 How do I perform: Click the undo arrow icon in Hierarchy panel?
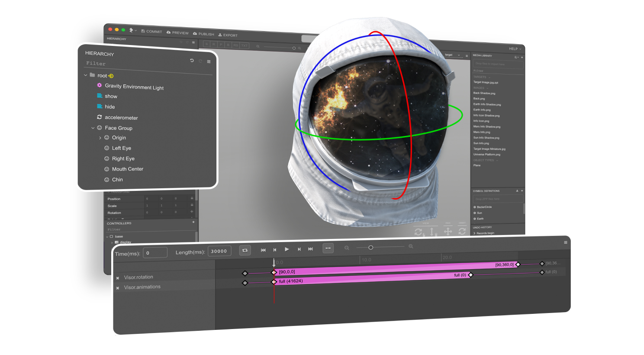192,61
